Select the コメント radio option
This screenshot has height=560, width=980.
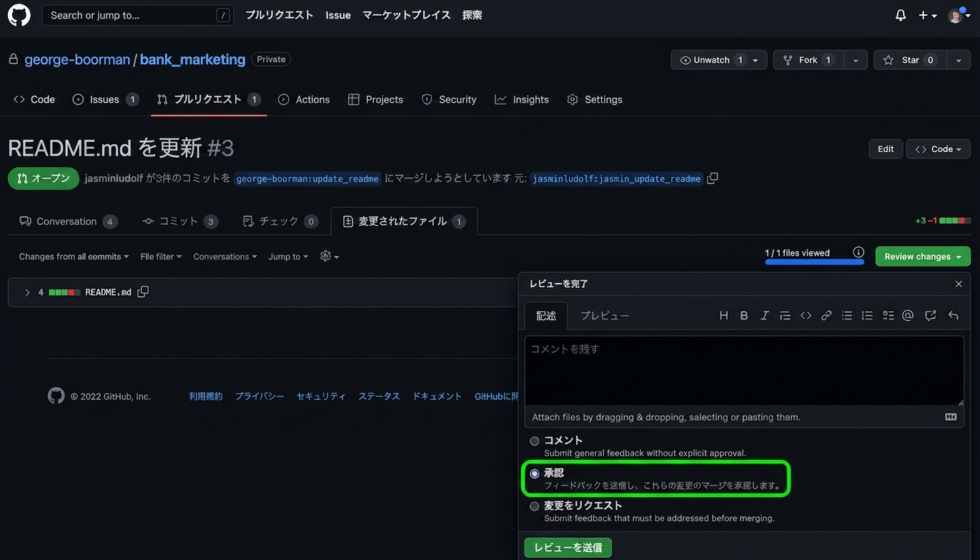[535, 441]
